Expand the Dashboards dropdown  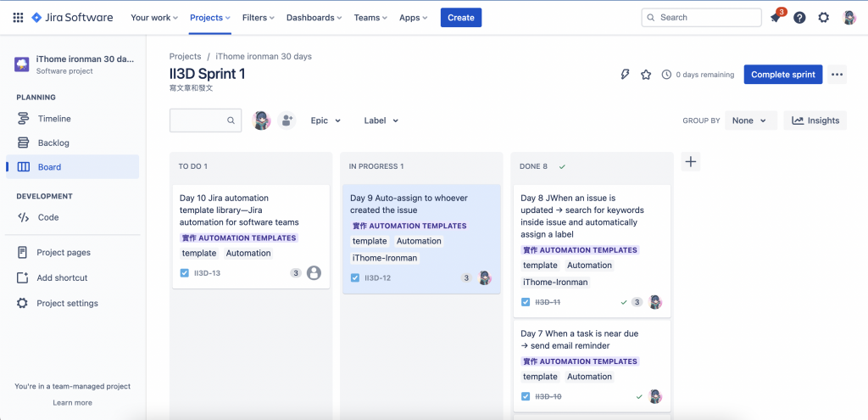314,18
